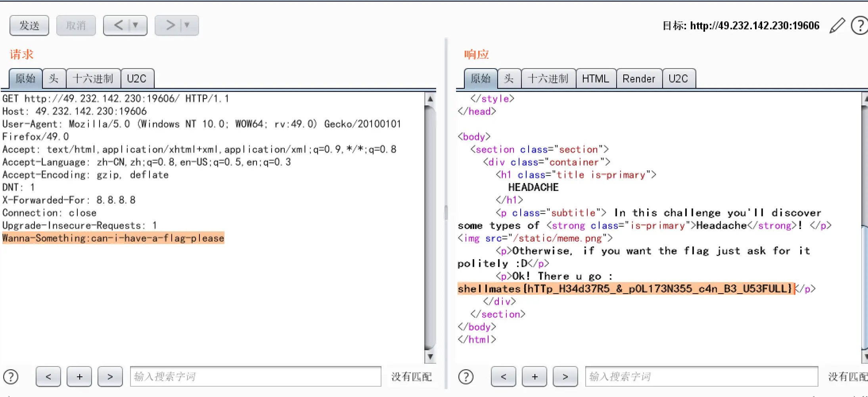The height and width of the screenshot is (397, 868).
Task: Go to next match in response search
Action: (565, 376)
